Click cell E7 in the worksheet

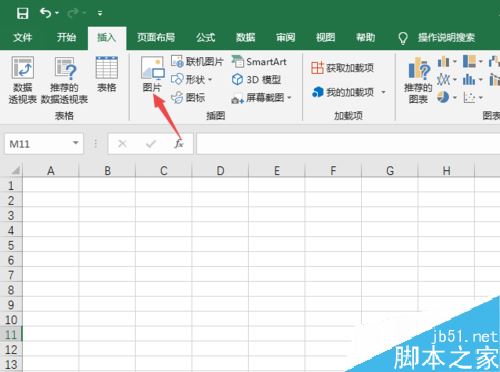pyautogui.click(x=276, y=275)
